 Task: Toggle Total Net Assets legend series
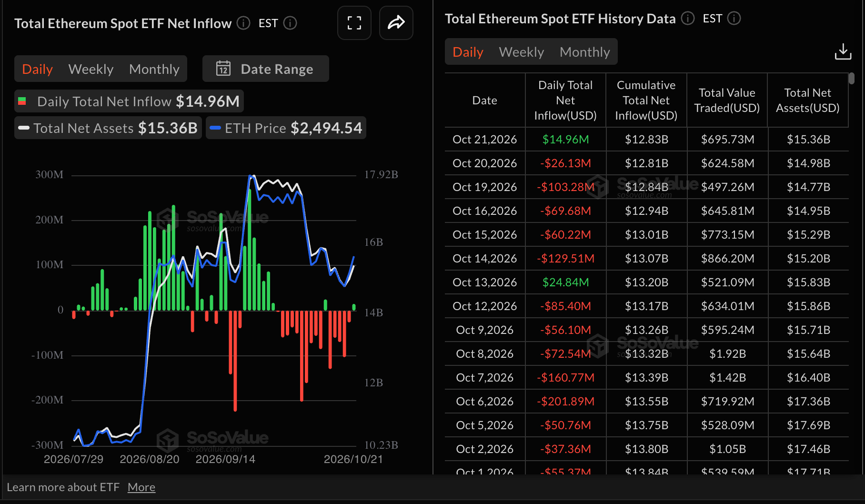pyautogui.click(x=108, y=128)
